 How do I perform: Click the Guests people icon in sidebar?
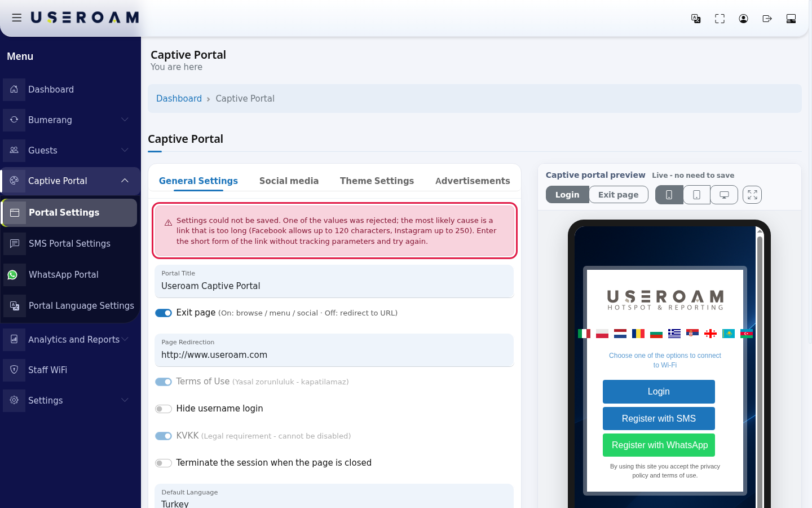(x=14, y=150)
